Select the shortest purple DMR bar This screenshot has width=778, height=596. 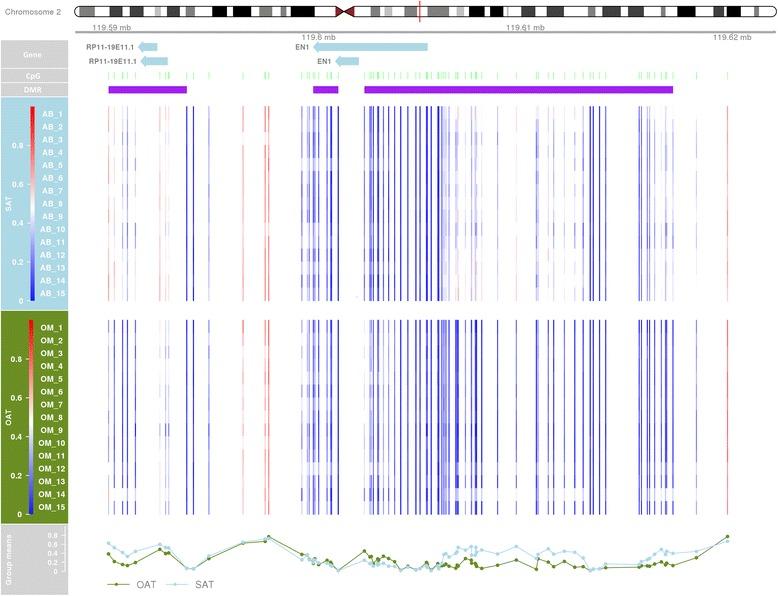tap(325, 89)
